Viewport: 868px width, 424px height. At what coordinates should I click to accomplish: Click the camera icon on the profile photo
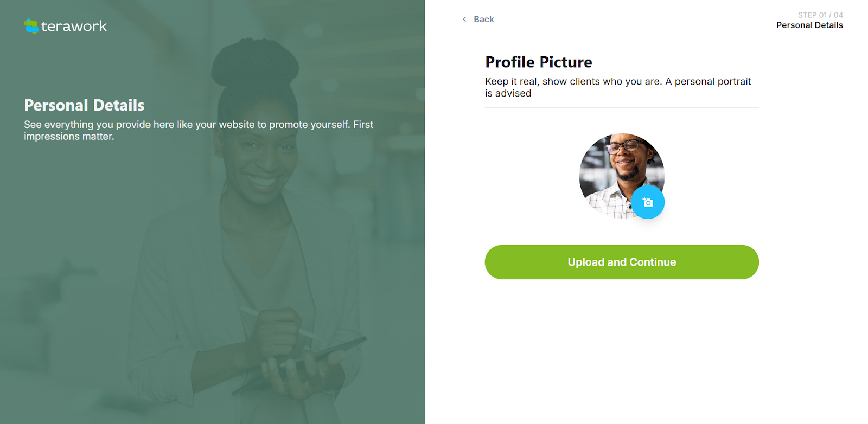click(648, 202)
